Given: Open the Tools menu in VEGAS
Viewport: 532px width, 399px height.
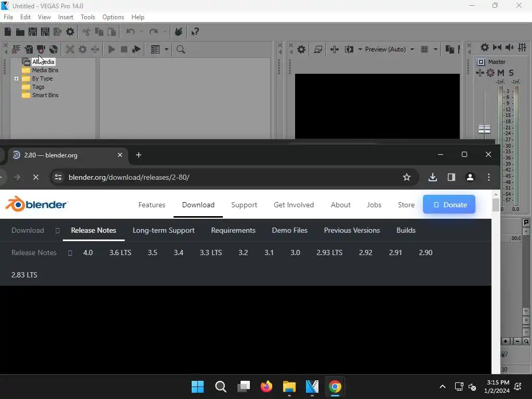Looking at the screenshot, I should [x=88, y=17].
